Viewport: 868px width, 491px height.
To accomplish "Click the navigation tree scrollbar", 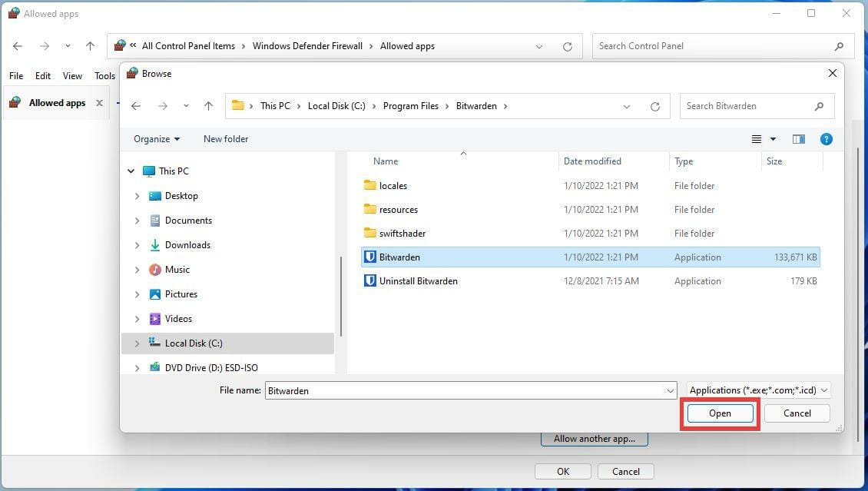I will [x=341, y=296].
